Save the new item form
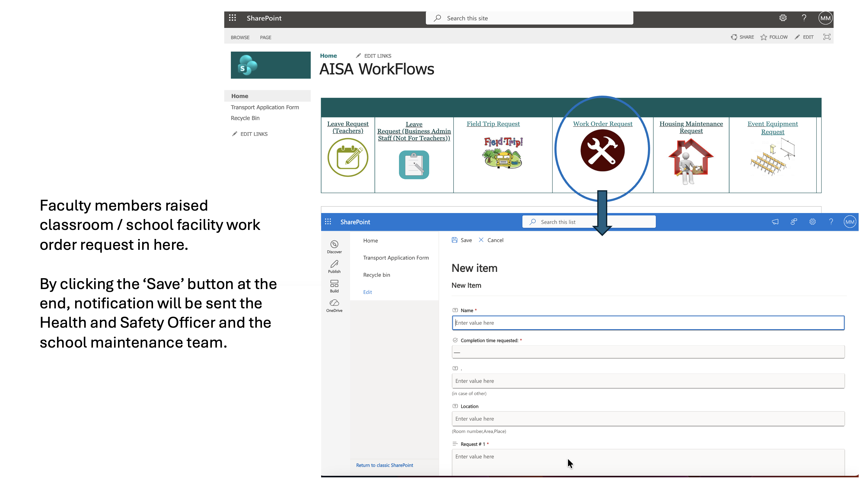 tap(462, 240)
